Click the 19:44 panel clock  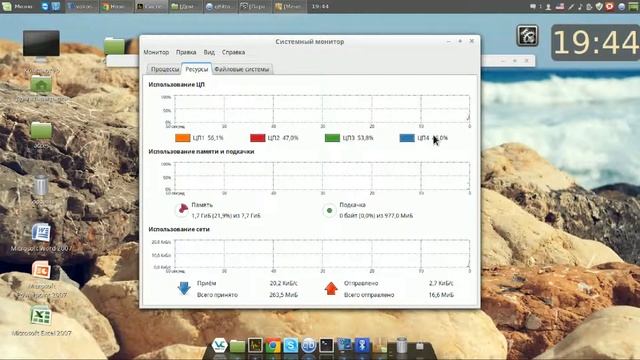click(320, 7)
